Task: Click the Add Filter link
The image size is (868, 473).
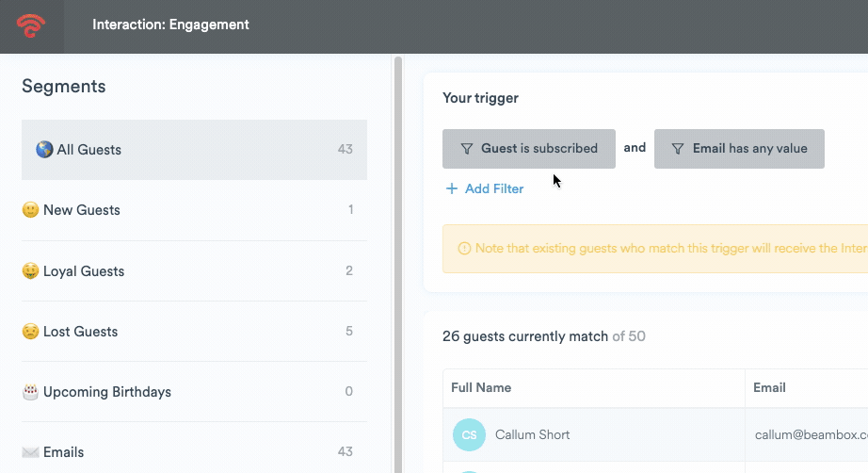Action: (494, 188)
